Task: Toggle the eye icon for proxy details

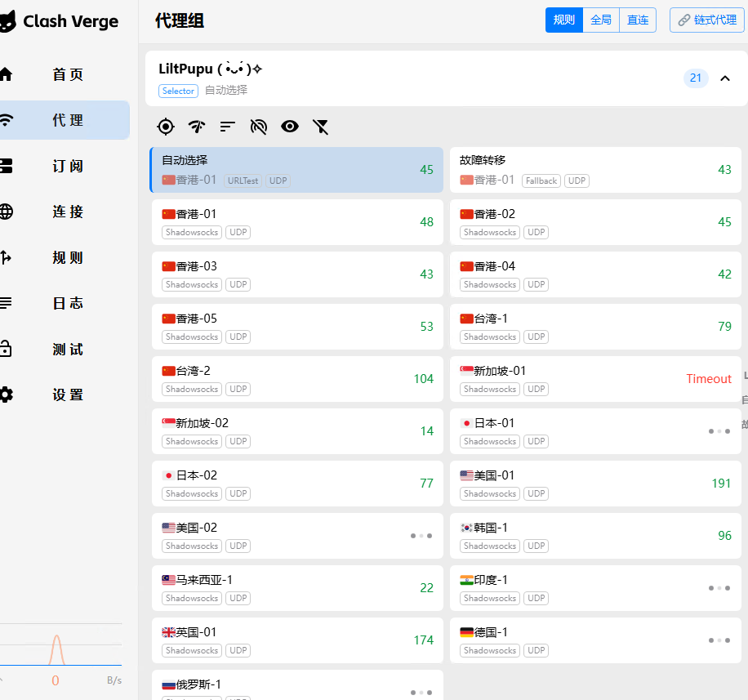Action: coord(290,126)
